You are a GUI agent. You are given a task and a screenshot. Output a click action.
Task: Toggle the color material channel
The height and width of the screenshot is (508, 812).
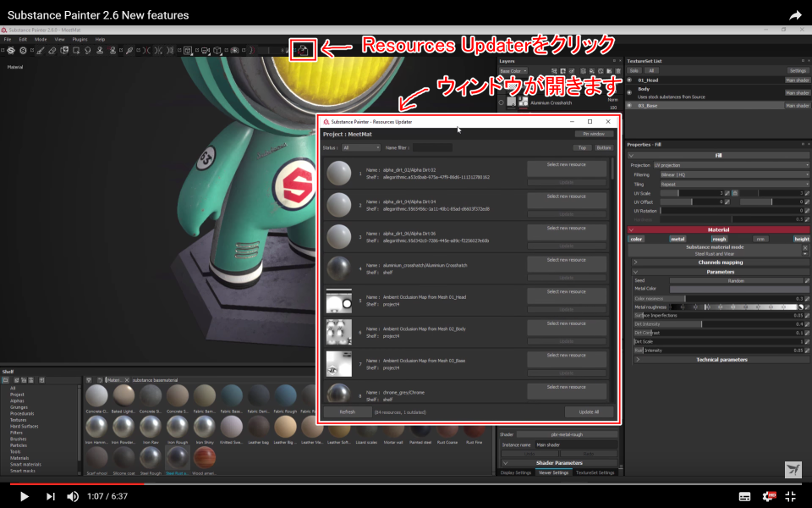tap(636, 239)
